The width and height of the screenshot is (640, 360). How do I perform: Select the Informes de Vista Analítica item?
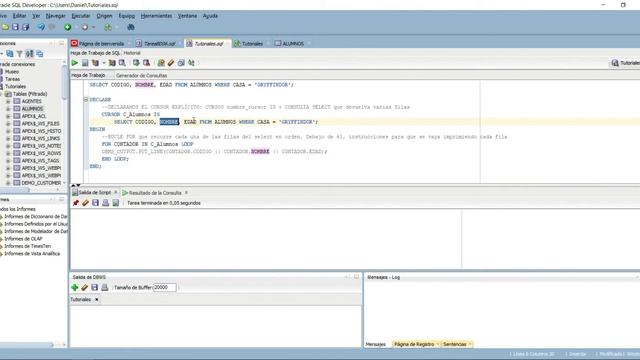(32, 253)
